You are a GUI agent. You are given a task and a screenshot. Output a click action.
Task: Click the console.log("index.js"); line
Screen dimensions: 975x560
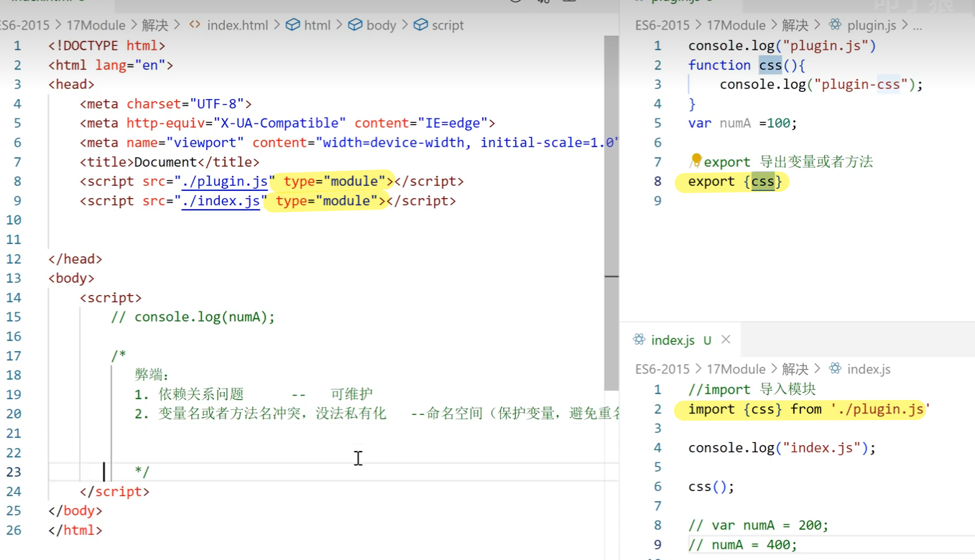[782, 448]
